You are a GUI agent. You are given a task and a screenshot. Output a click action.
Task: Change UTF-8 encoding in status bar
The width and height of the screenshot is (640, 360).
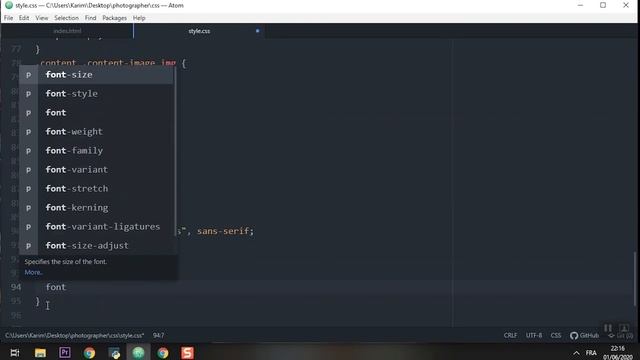tap(534, 336)
